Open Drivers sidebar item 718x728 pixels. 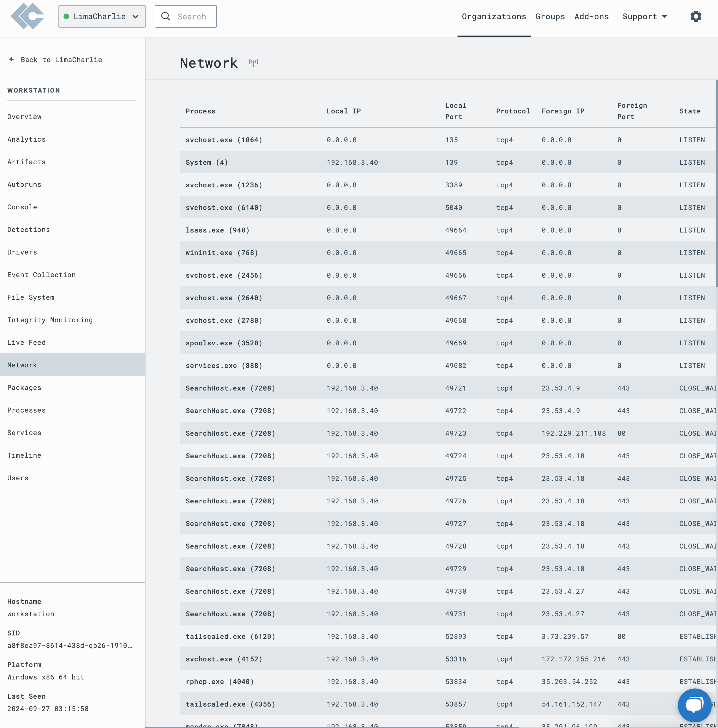(x=72, y=252)
